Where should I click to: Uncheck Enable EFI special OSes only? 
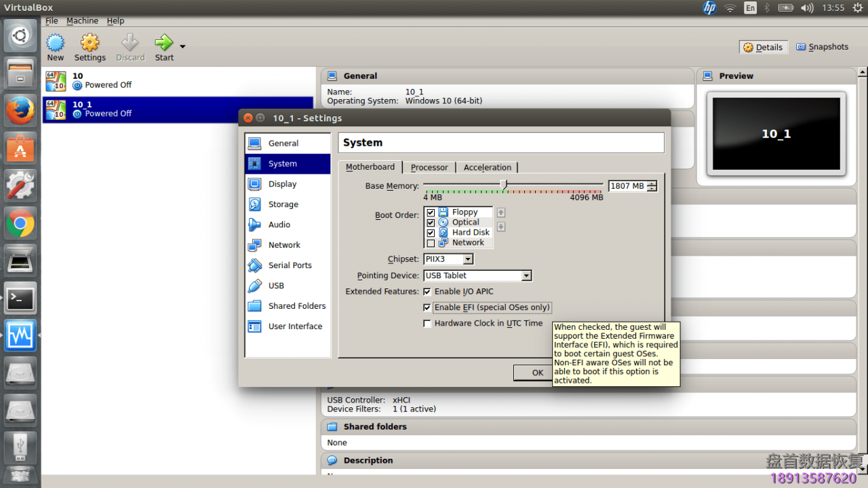[x=427, y=307]
